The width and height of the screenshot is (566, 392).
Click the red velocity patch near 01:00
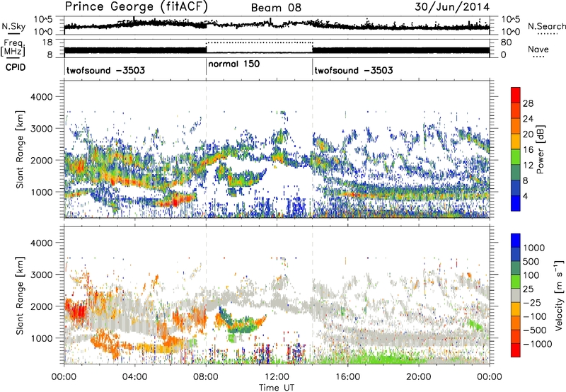click(x=76, y=311)
